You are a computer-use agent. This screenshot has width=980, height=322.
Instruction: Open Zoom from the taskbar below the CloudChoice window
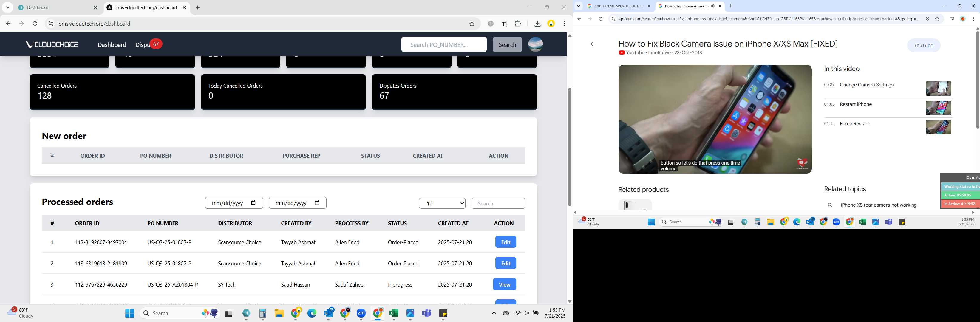pos(361,313)
